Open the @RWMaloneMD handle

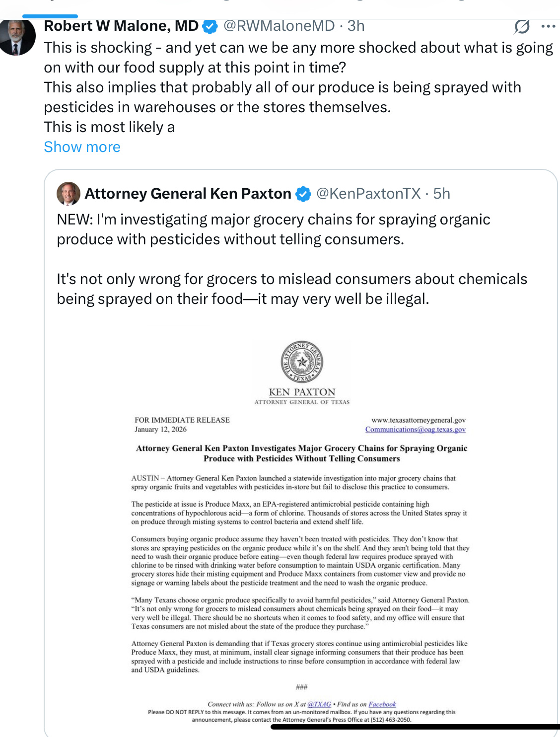(279, 26)
